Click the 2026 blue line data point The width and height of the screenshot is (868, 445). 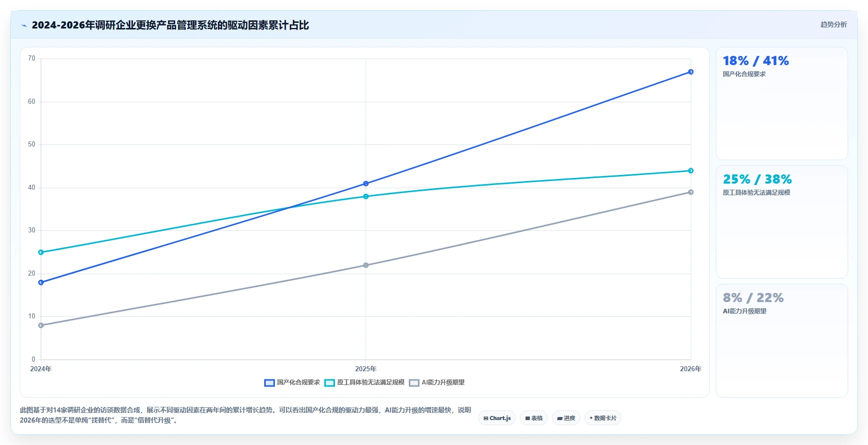[691, 72]
